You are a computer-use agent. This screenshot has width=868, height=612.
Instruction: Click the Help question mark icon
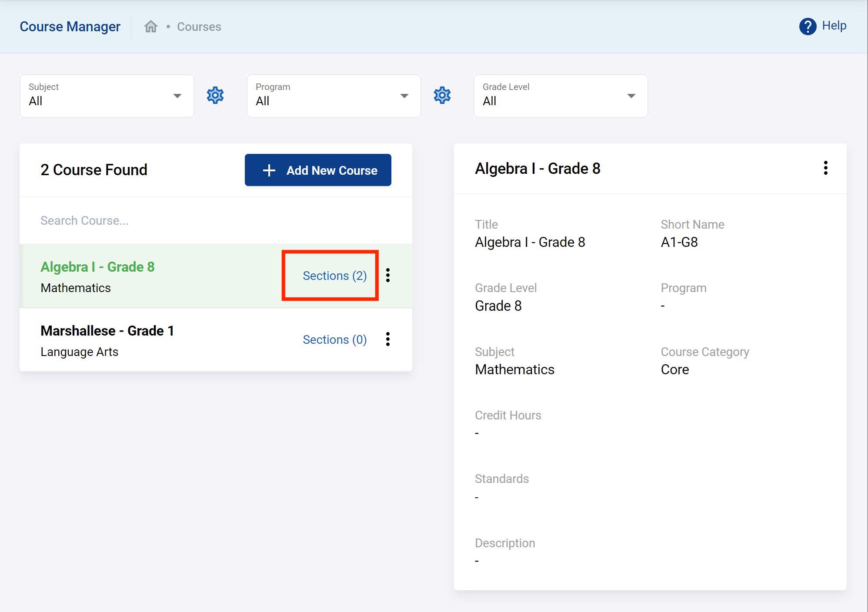[x=808, y=27]
